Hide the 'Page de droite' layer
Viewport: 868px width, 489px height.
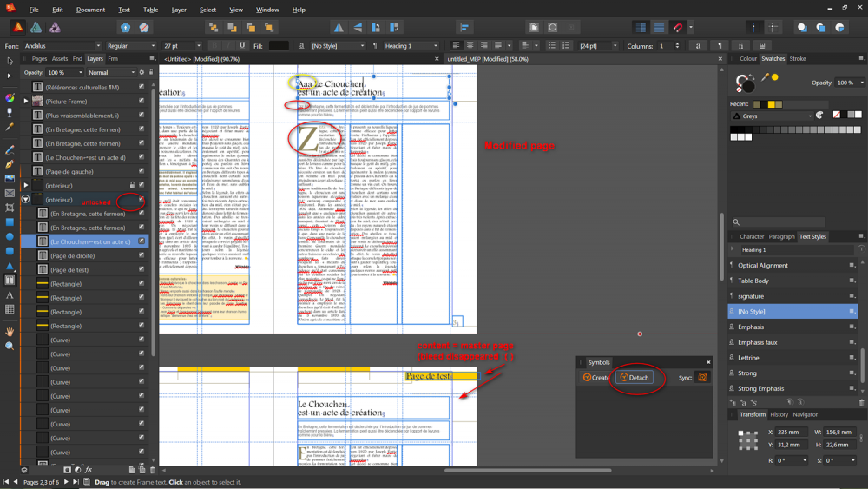pyautogui.click(x=141, y=256)
